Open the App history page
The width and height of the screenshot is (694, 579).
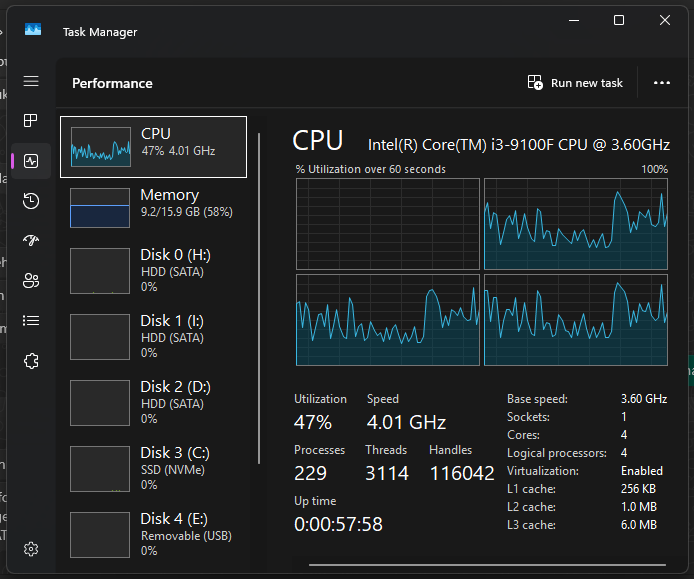tap(31, 201)
